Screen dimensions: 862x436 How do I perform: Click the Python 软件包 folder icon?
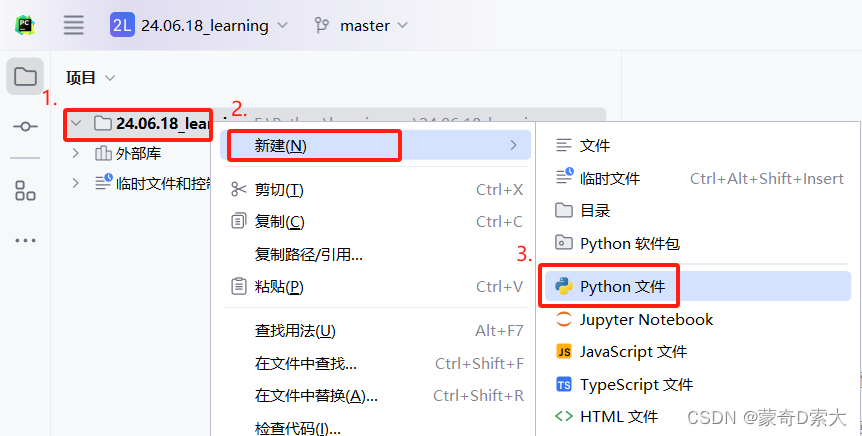[x=564, y=242]
